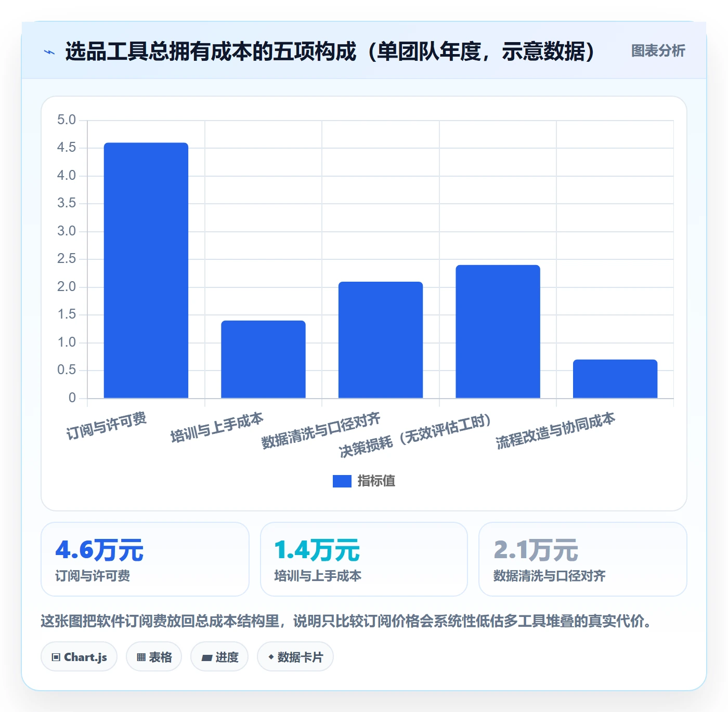Click the 流程改造与协同成本 bar in the chart
Viewport: 728px width, 712px height.
coord(615,379)
